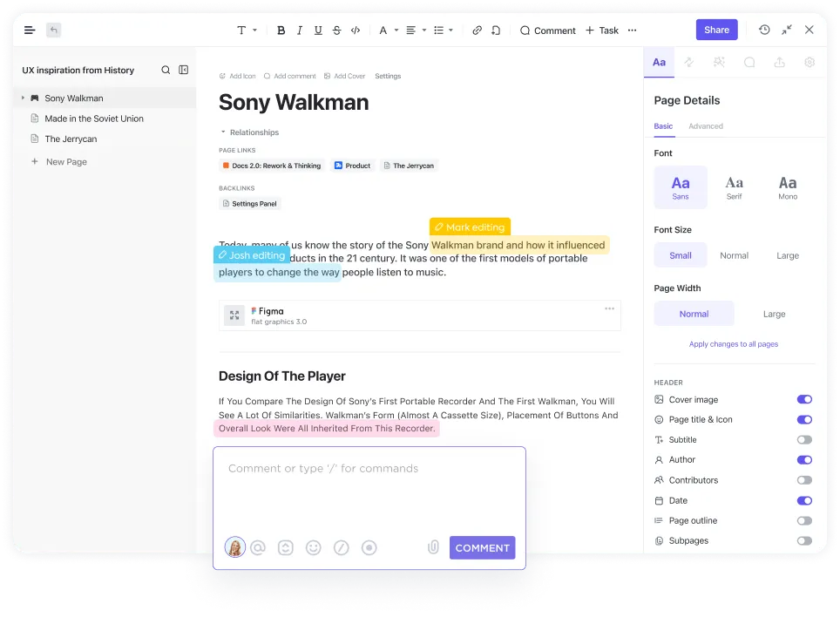
Task: Switch to the Basic tab
Action: [663, 126]
